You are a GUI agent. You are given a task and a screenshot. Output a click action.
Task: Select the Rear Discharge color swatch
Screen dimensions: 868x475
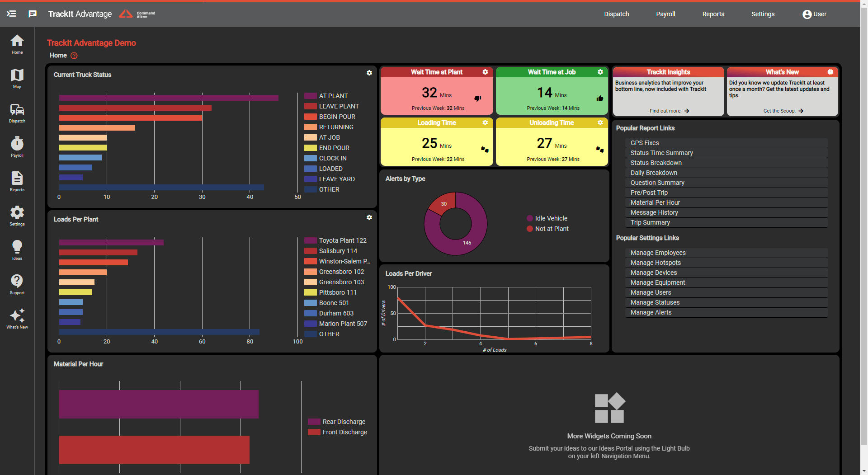pos(314,422)
